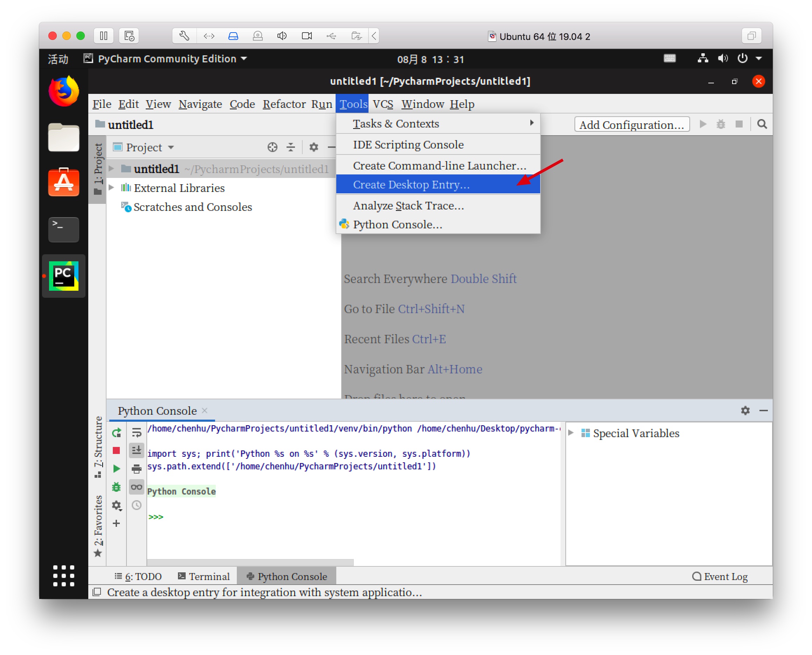Viewport: 812px width, 655px height.
Task: Open the Tasks & Contexts submenu
Action: (x=438, y=123)
